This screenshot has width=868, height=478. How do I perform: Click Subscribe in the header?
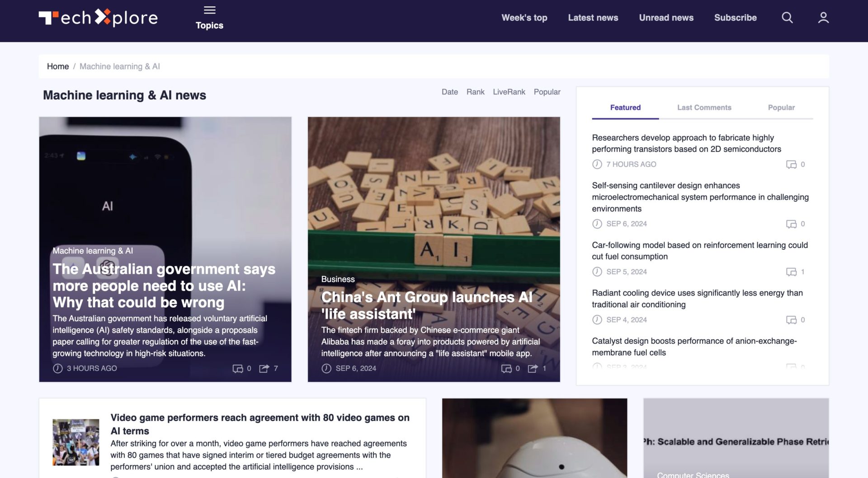(736, 18)
